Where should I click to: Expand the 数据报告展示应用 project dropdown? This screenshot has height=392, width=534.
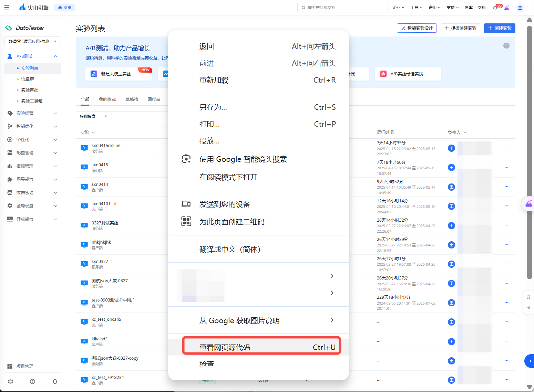click(33, 41)
